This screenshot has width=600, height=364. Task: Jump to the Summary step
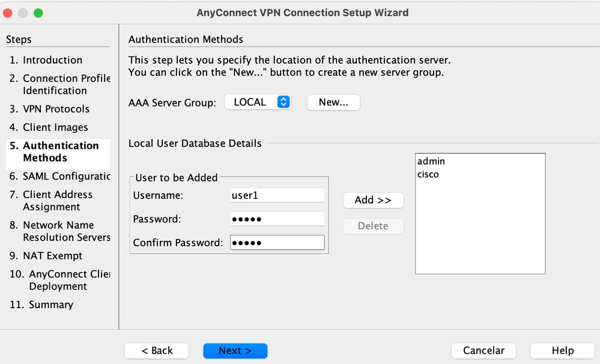point(50,305)
